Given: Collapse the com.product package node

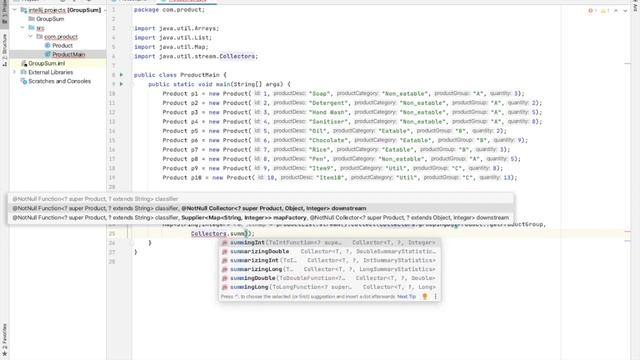Looking at the screenshot, I should (x=31, y=37).
